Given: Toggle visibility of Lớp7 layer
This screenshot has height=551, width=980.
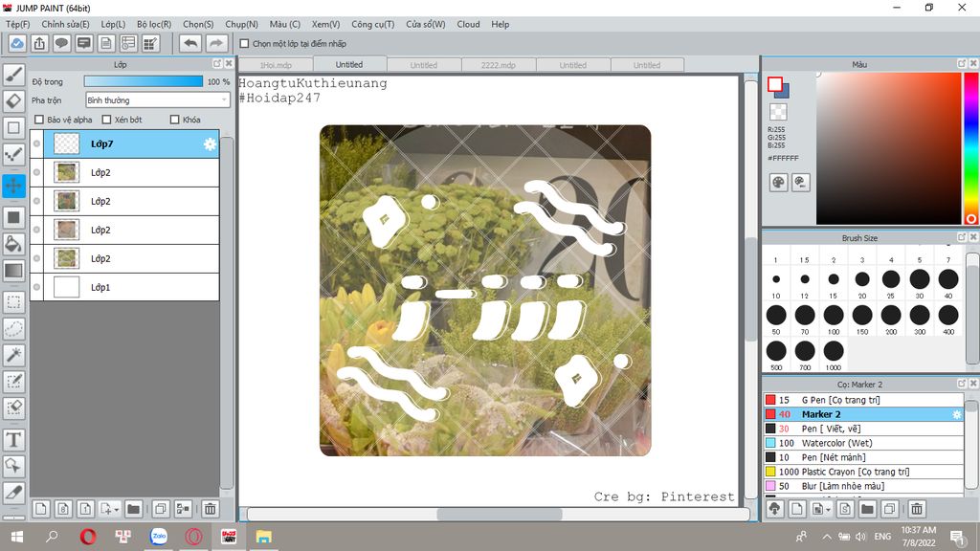Looking at the screenshot, I should [37, 143].
